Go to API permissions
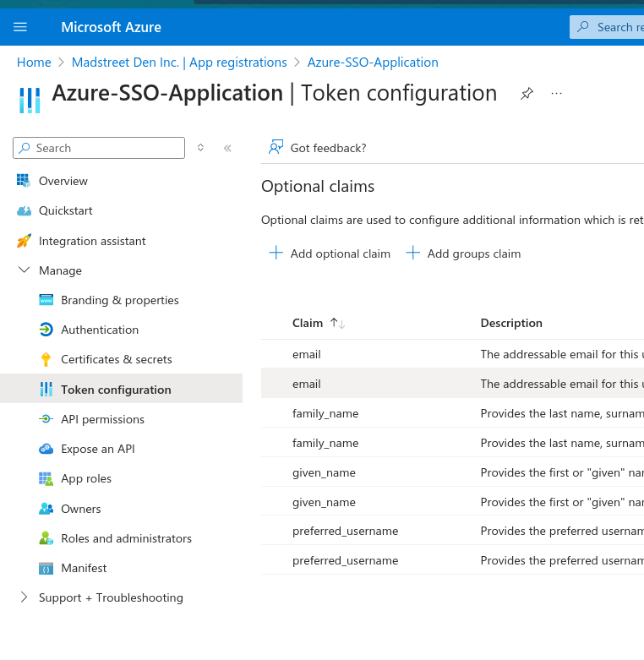Screen dimensions: 644x660 [x=102, y=419]
